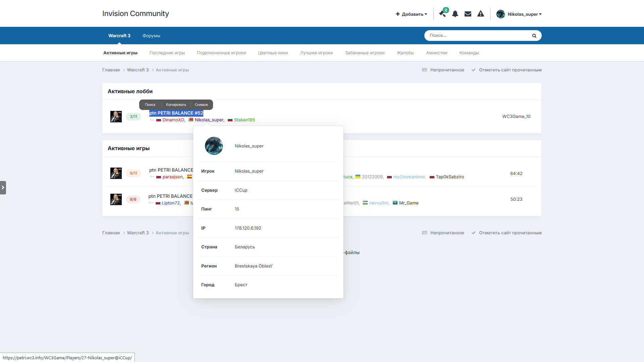Screen dimensions: 644x362
Task: Open the Забаненые игроки menu item
Action: coord(365,53)
